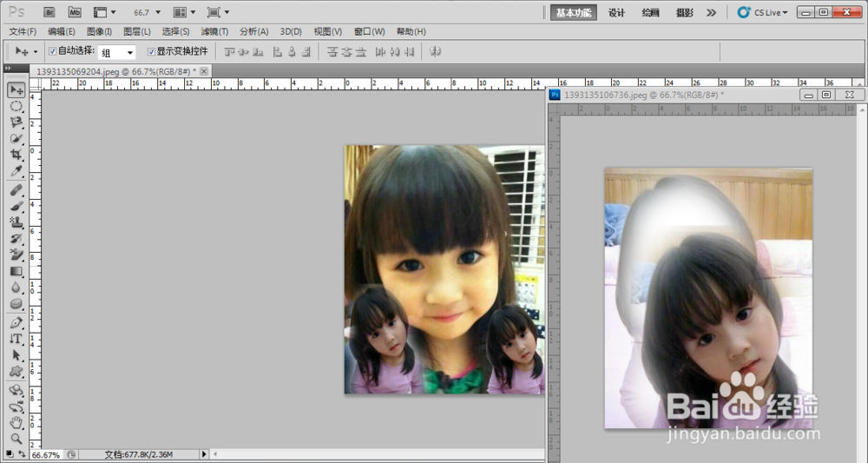
Task: Open the 图层(L) menu
Action: [x=137, y=31]
